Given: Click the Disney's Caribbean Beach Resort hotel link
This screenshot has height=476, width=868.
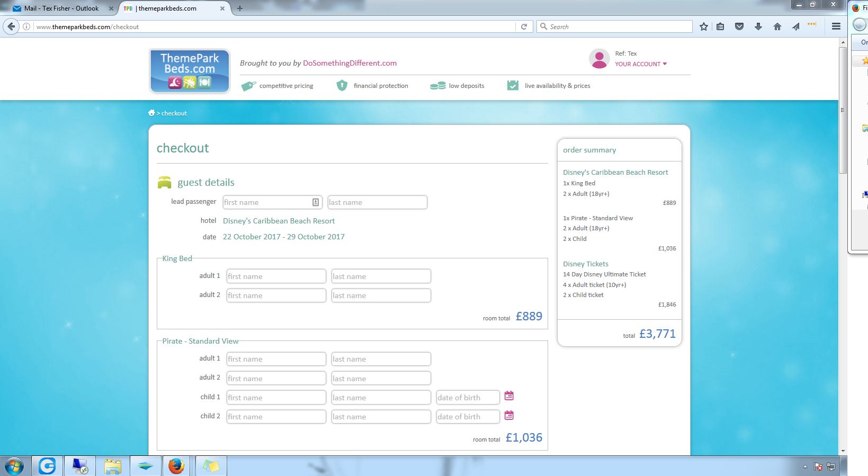Looking at the screenshot, I should [279, 221].
